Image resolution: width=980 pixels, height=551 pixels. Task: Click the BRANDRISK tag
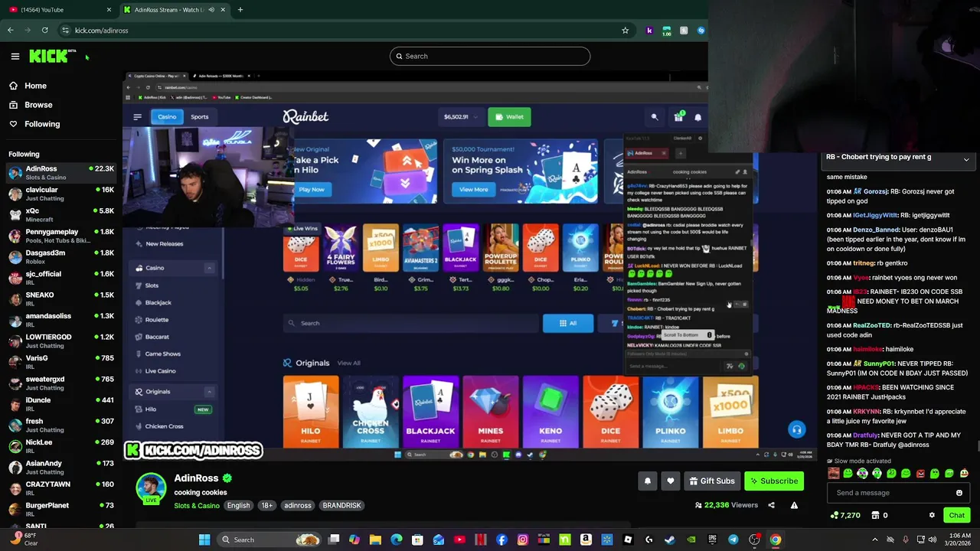coord(341,505)
